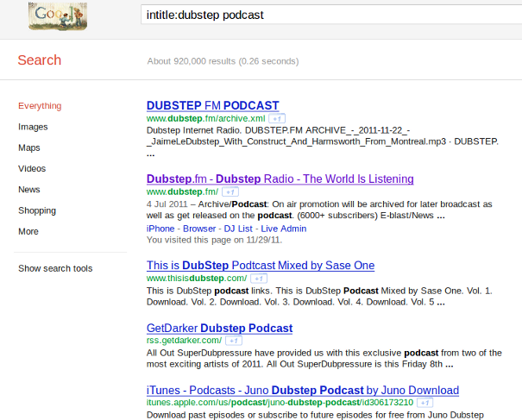This screenshot has width=522, height=420.
Task: Click +1 button beside www.thisisdubstep.com/
Action: coord(259,279)
